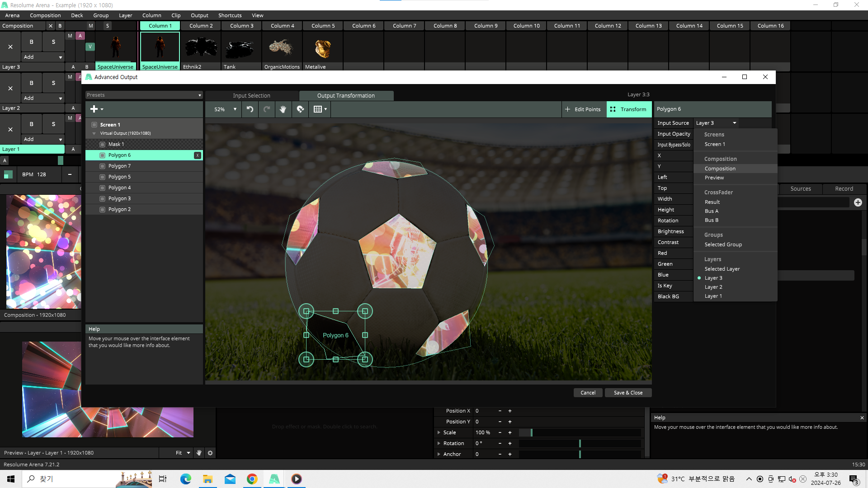This screenshot has width=868, height=488.
Task: Adjust the Scale slider bar
Action: click(580, 433)
